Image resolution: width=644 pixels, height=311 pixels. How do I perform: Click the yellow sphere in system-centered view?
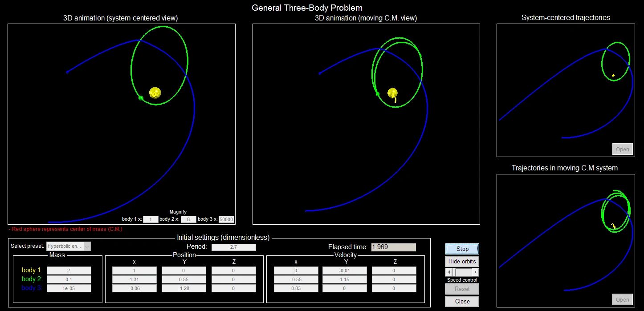(x=155, y=93)
